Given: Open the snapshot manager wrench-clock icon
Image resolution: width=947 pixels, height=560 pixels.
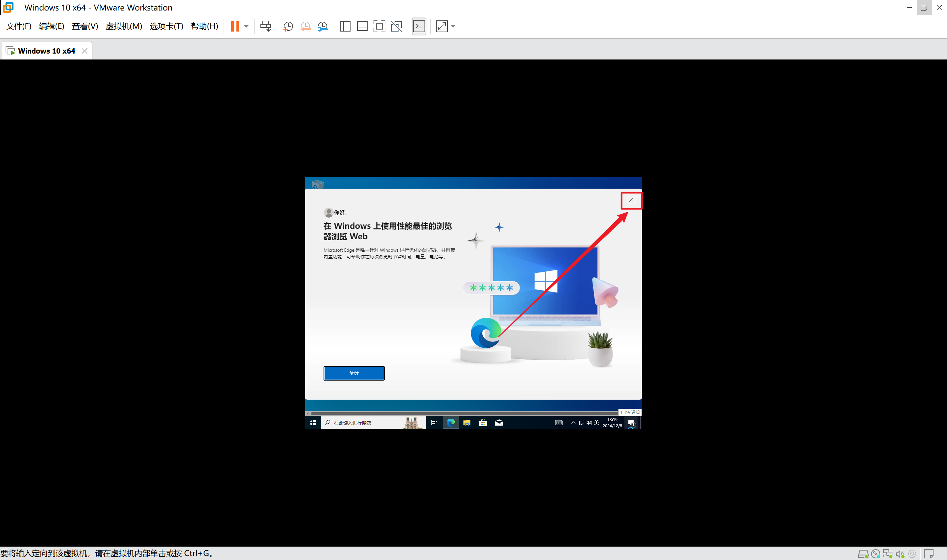Looking at the screenshot, I should click(x=323, y=26).
